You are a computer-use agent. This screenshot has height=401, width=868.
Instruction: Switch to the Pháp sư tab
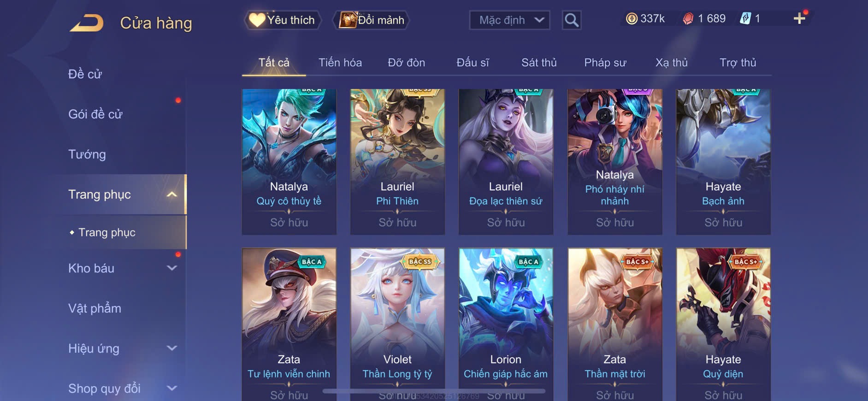[x=605, y=62]
